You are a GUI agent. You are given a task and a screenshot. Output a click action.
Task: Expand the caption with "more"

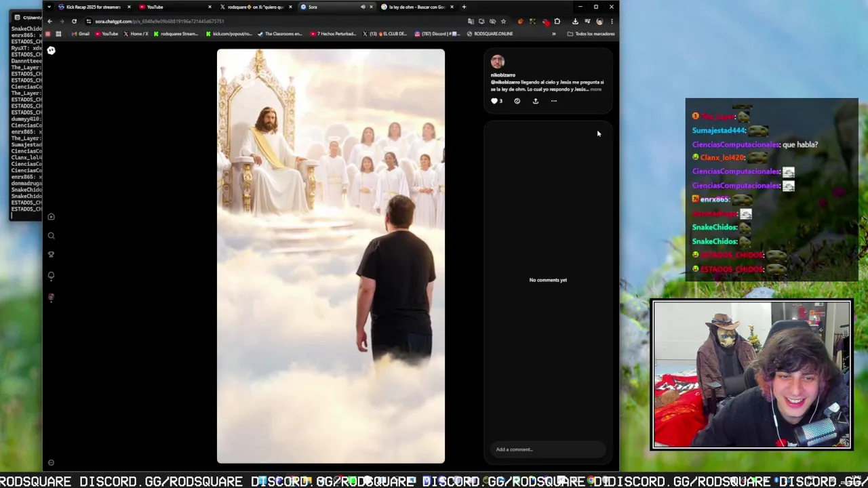coord(595,89)
